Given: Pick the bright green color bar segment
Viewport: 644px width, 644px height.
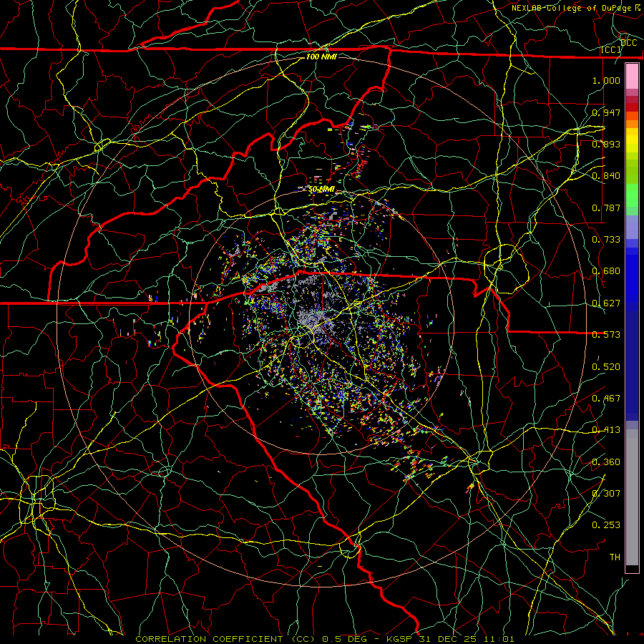Looking at the screenshot, I should (x=632, y=195).
